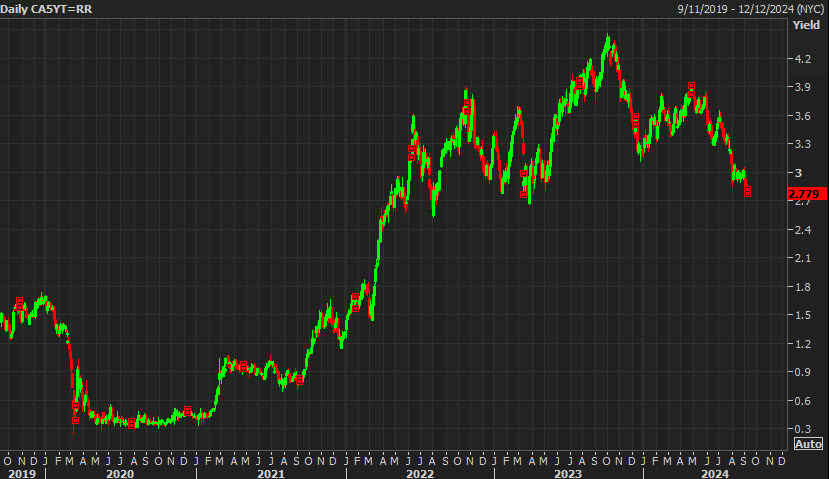Click the 2024 year label on time axis

pyautogui.click(x=714, y=473)
